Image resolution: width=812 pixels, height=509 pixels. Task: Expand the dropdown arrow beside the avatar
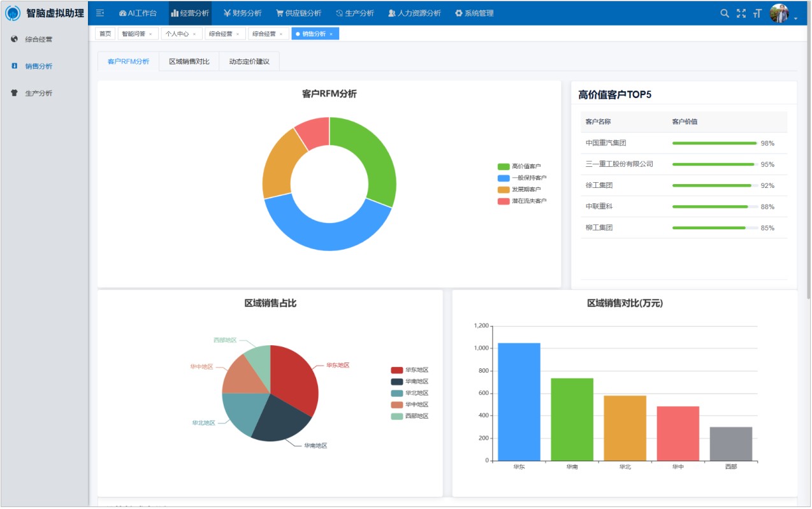pos(795,18)
